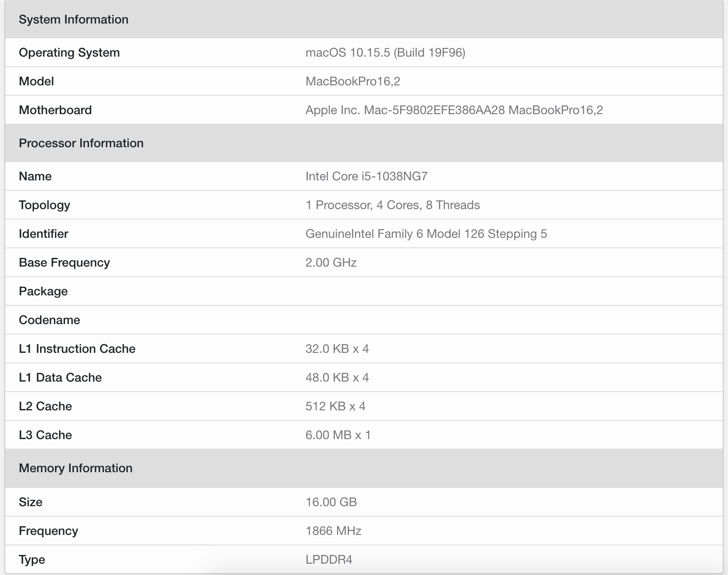Click the Identifier row label
Viewport: 728px width, 575px height.
click(x=44, y=234)
